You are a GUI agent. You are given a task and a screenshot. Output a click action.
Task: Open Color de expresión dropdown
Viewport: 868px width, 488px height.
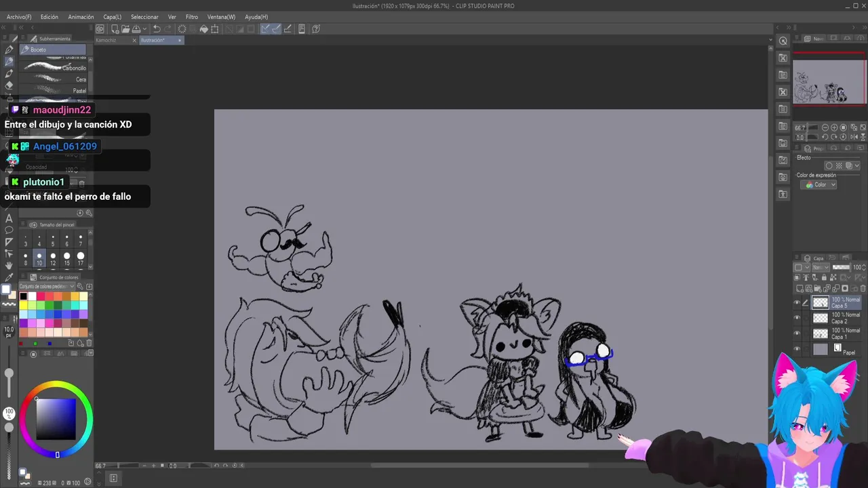tap(818, 184)
